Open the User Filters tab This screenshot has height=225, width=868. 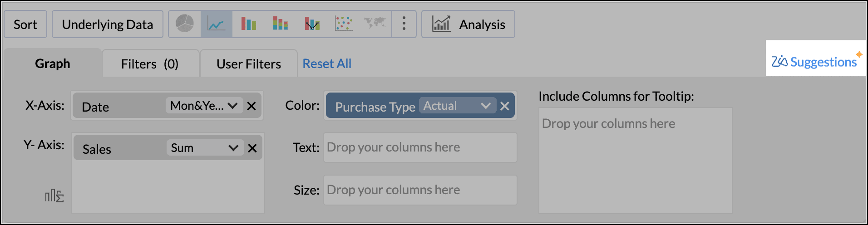pyautogui.click(x=248, y=64)
